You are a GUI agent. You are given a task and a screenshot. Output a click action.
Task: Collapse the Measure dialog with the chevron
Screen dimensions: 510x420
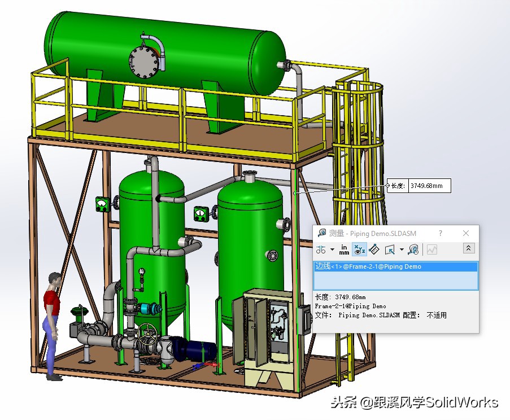click(469, 248)
